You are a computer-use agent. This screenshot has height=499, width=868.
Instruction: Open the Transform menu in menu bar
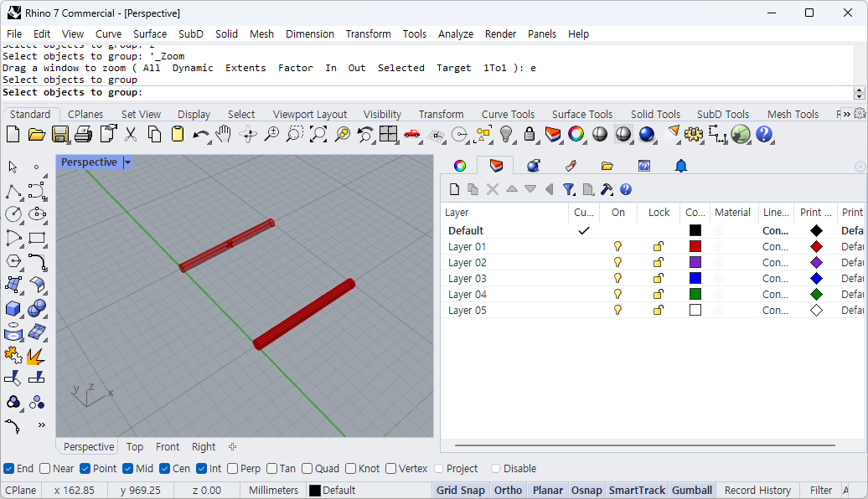point(368,33)
